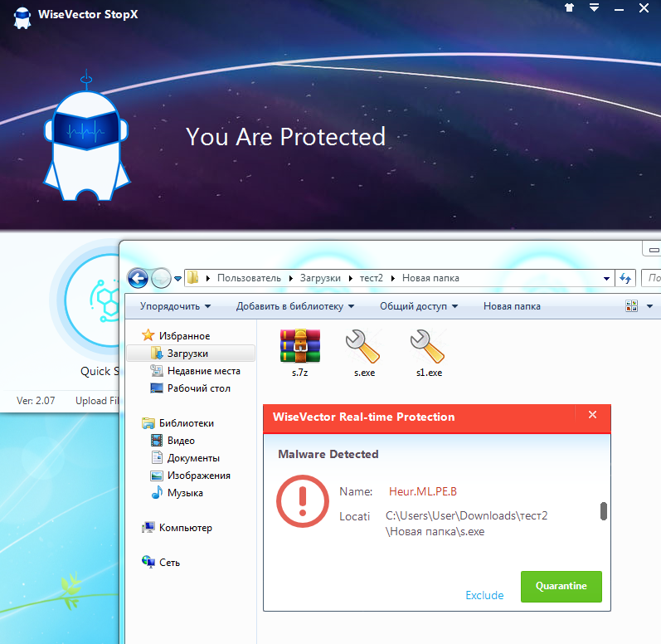Viewport: 661px width, 644px height.
Task: Click the Forward arrow in Explorer
Action: pos(161,278)
